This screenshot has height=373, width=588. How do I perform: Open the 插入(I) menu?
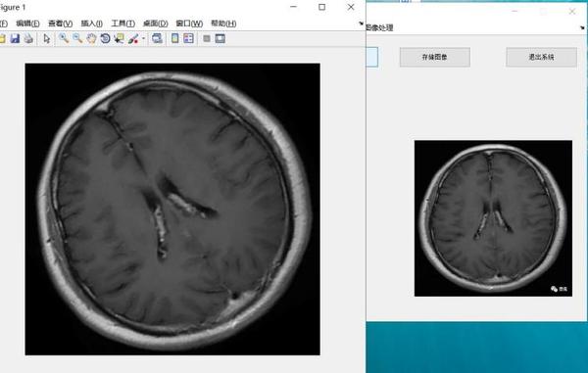click(92, 23)
